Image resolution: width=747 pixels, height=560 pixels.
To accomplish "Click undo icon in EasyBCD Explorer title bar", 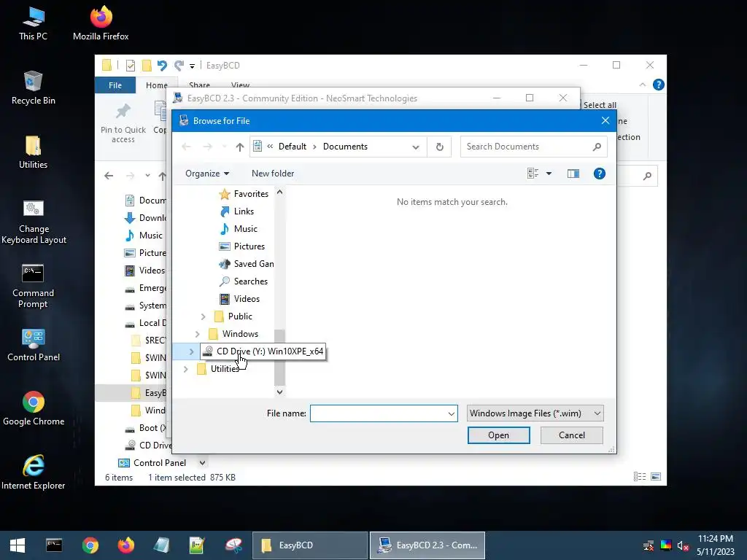I will tap(162, 65).
